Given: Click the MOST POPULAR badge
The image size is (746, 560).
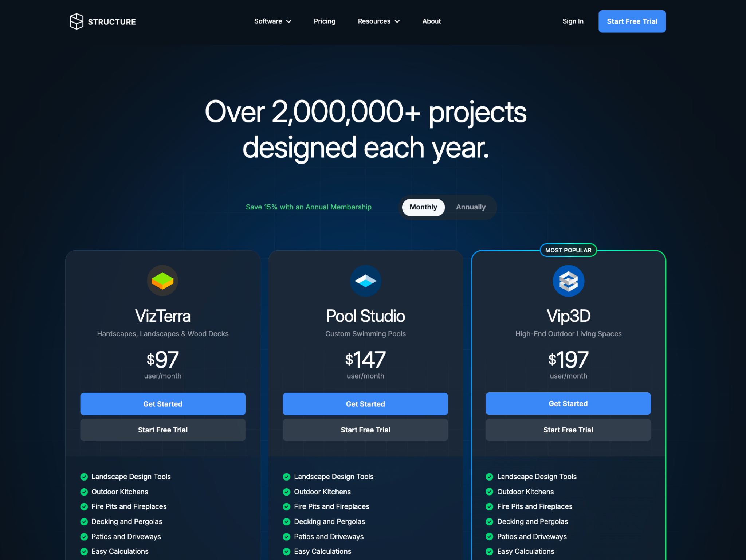Looking at the screenshot, I should [x=568, y=250].
